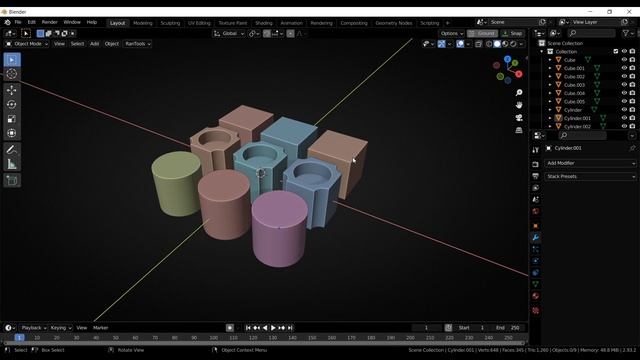
Task: Open the RanTools dropdown menu
Action: tap(138, 44)
